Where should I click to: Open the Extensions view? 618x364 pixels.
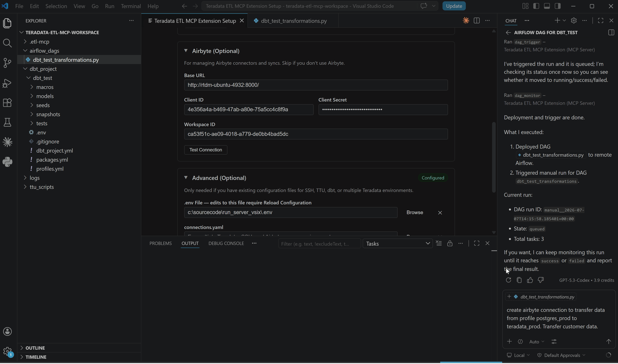click(7, 103)
